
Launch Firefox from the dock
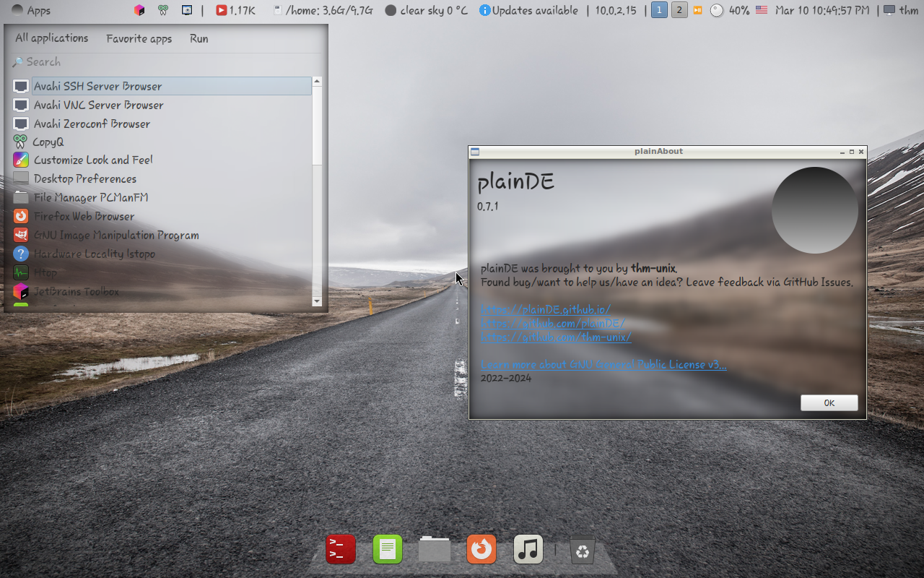(481, 549)
